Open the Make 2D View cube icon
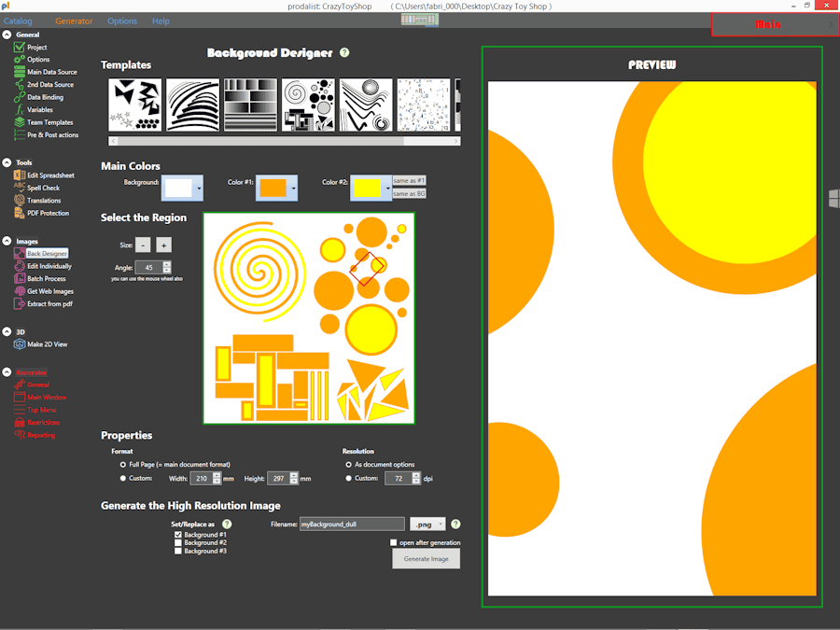Image resolution: width=840 pixels, height=630 pixels. tap(20, 343)
